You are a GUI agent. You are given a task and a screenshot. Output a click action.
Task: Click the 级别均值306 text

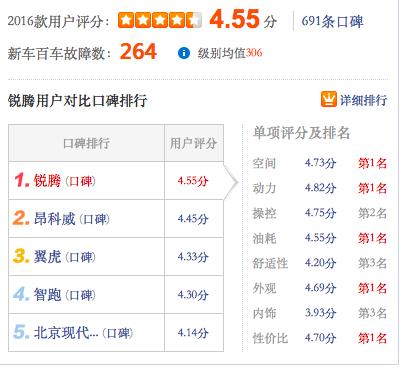click(230, 53)
